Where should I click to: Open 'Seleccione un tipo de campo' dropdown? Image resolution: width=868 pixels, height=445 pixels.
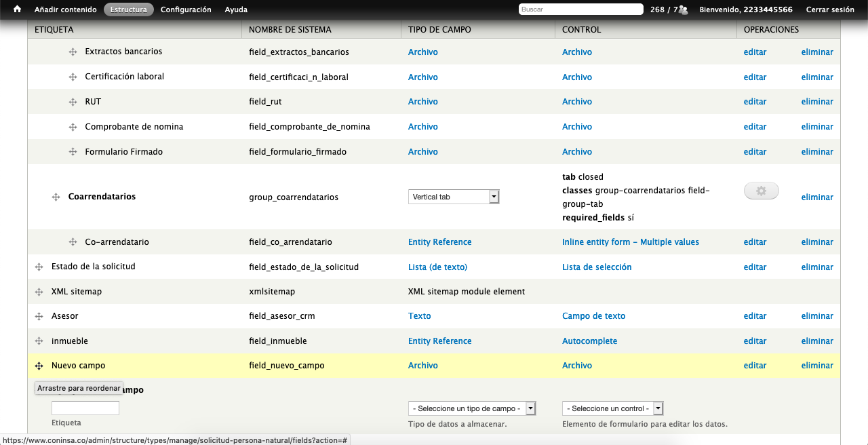tap(472, 408)
